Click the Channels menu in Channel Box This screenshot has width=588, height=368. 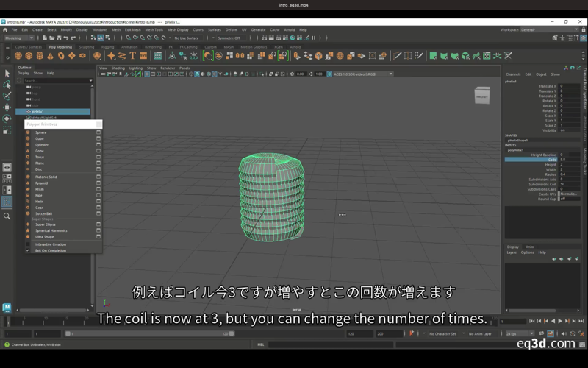[x=513, y=74]
